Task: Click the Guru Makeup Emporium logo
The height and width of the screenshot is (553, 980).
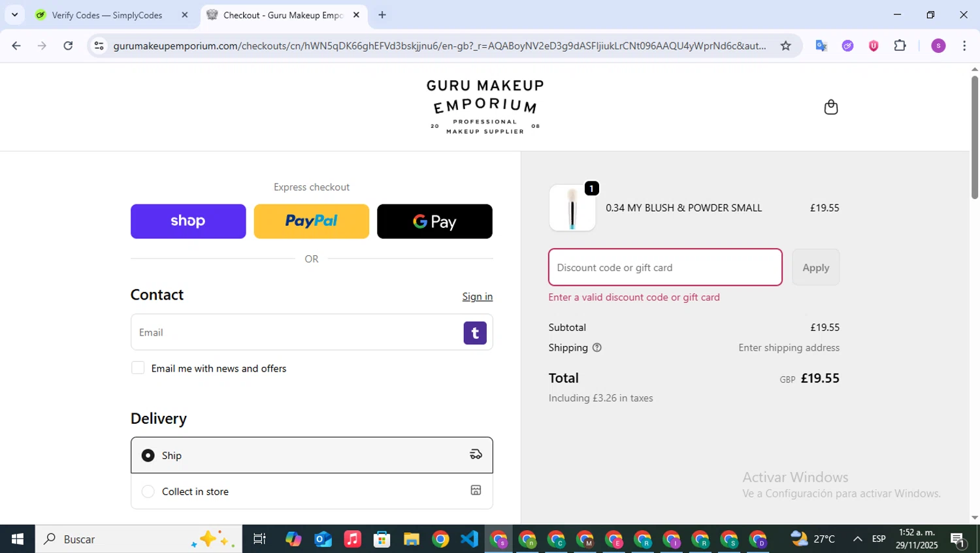Action: coord(485,106)
